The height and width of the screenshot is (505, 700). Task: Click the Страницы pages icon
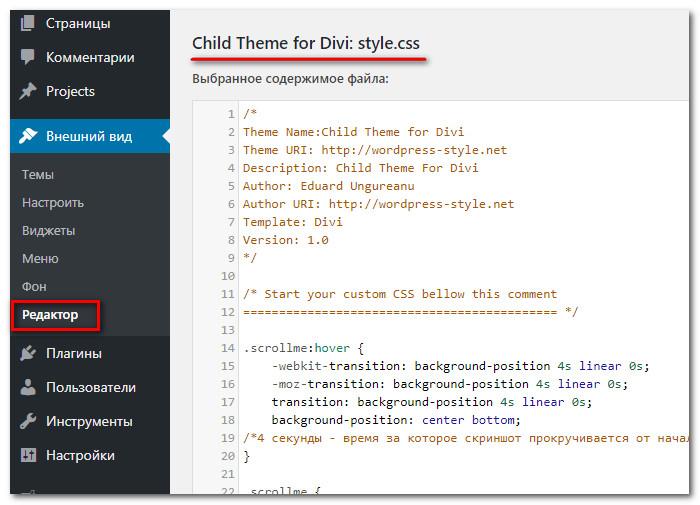(x=27, y=23)
